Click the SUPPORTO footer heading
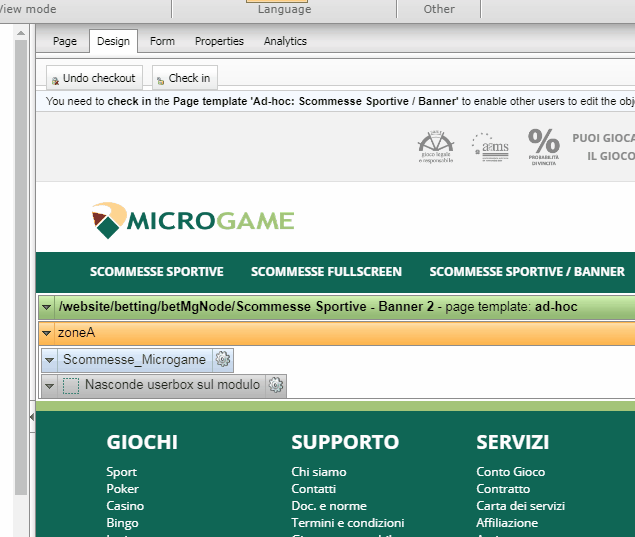Viewport: 635px width, 537px height. tap(345, 442)
